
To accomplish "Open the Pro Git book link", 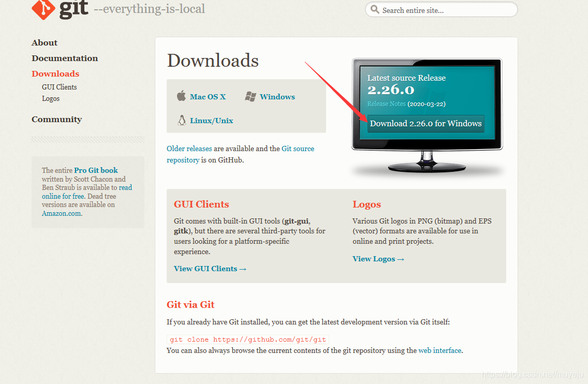I will tap(96, 170).
